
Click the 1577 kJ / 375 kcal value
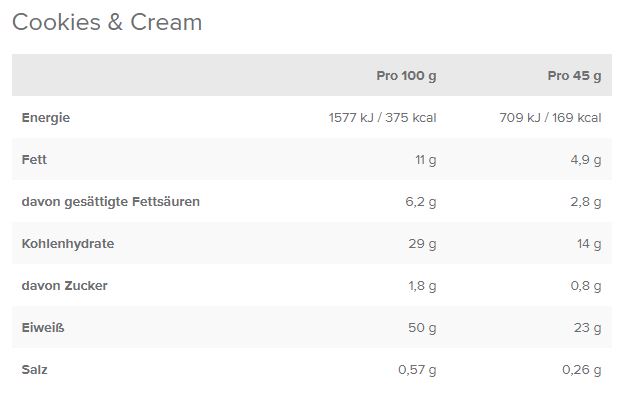pos(382,118)
